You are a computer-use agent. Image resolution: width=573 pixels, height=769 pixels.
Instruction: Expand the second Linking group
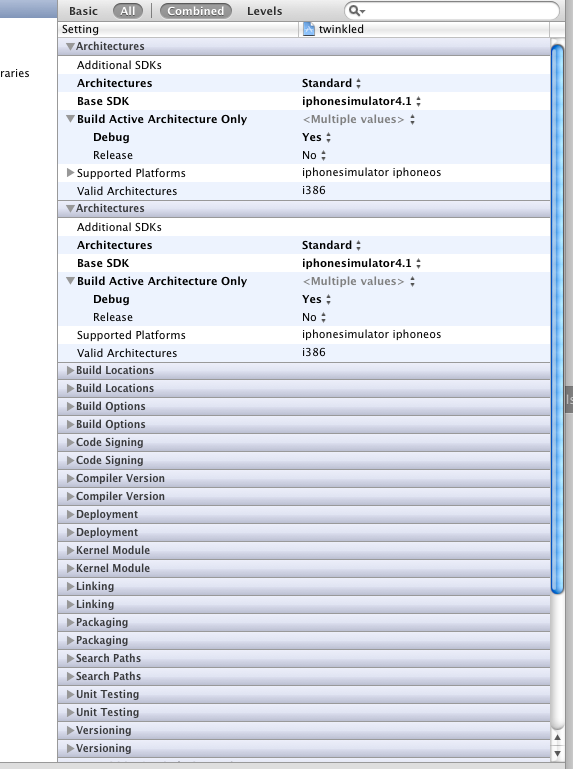click(70, 604)
